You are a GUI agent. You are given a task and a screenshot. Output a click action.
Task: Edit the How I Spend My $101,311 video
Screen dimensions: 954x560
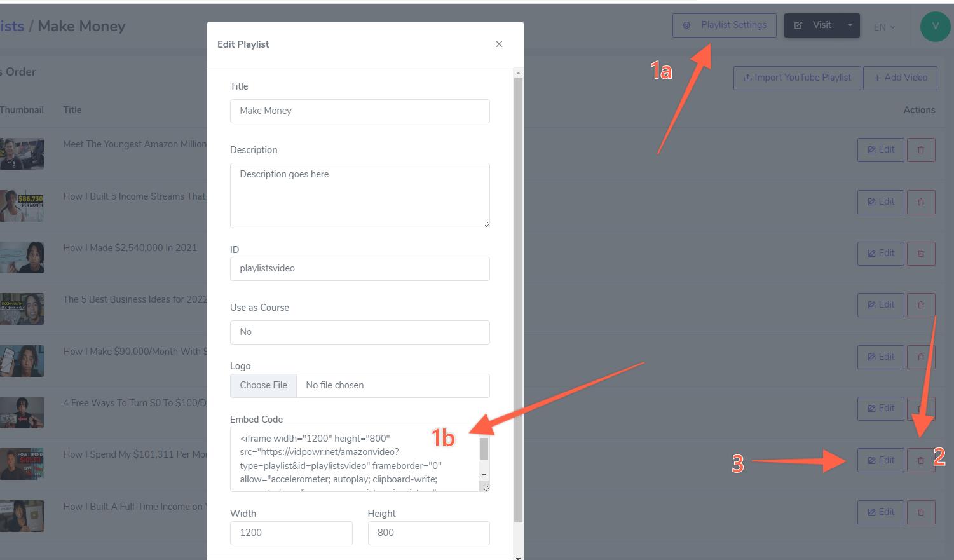[880, 460]
